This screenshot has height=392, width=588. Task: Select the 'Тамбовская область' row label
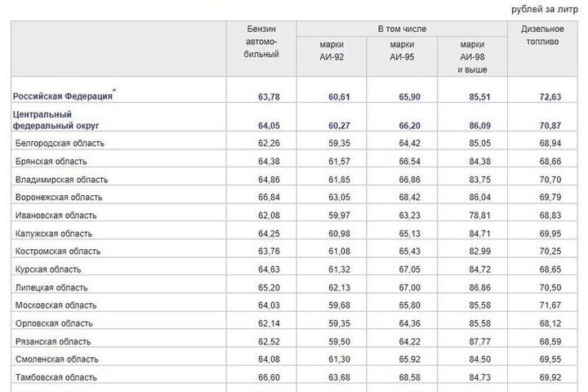tap(56, 377)
